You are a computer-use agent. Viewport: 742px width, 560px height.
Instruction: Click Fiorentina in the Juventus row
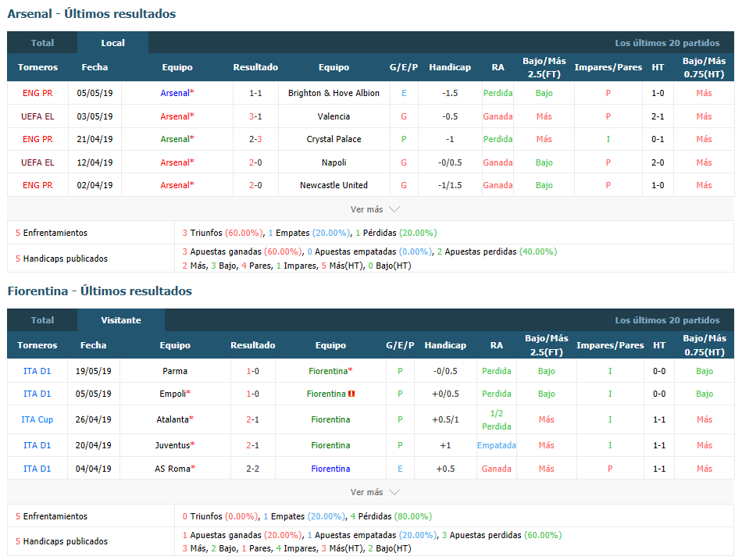coord(330,445)
